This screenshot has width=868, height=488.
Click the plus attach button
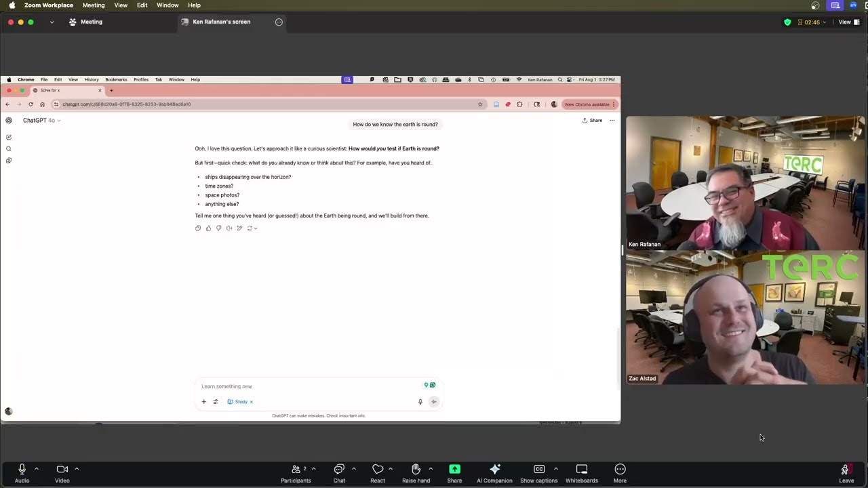(x=203, y=402)
